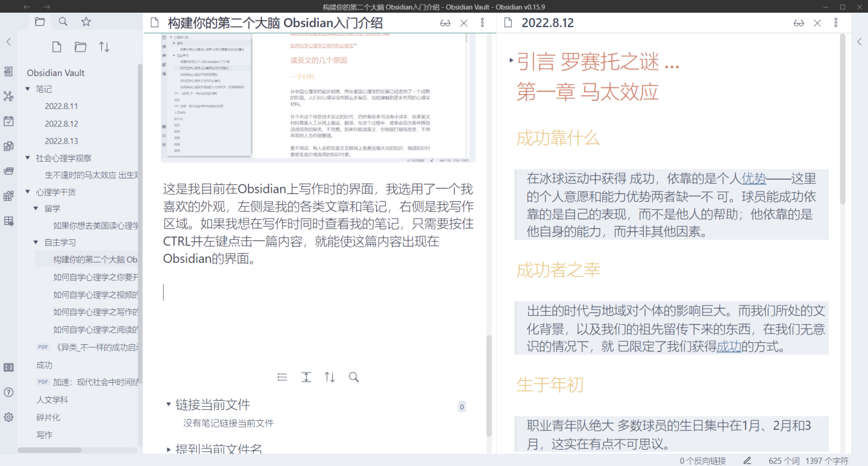The height and width of the screenshot is (466, 868).
Task: Navigate forward with the title bar arrow
Action: (x=47, y=7)
